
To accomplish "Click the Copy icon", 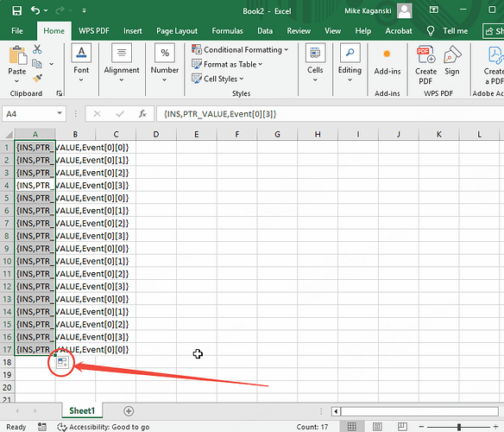I will click(37, 64).
